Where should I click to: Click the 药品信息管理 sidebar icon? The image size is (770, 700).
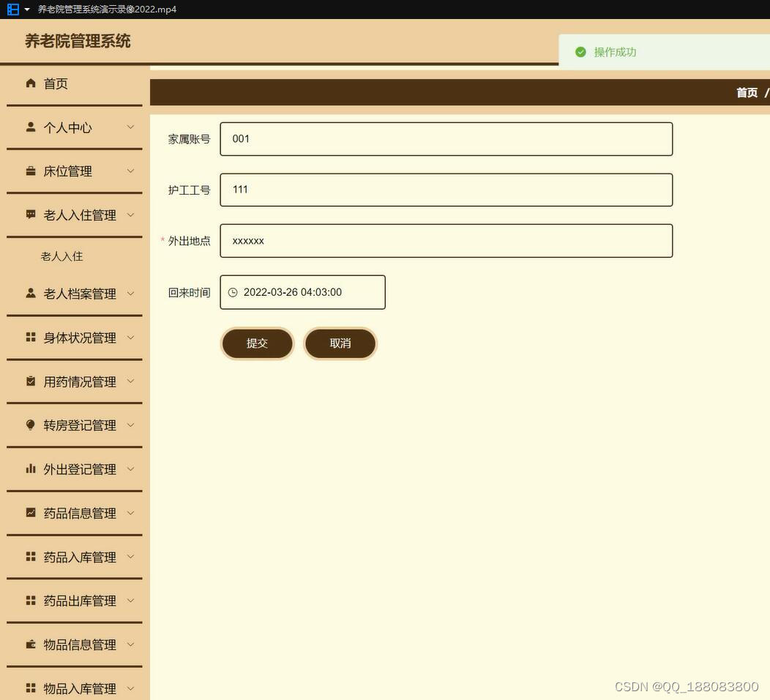click(x=30, y=513)
